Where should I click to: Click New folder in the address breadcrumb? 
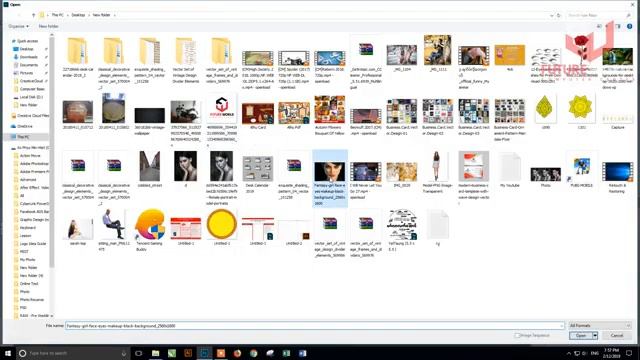101,15
